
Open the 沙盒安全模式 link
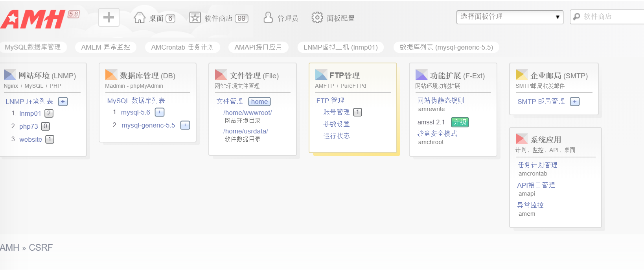click(437, 133)
